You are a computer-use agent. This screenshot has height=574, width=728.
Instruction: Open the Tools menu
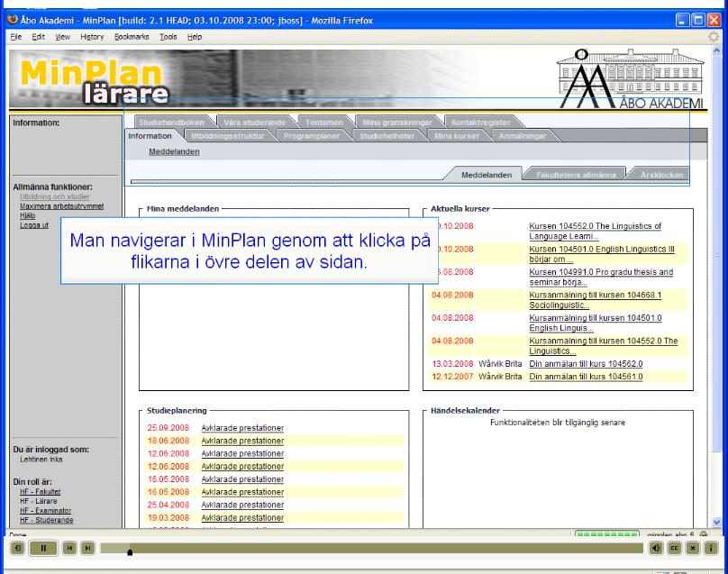[x=168, y=37]
